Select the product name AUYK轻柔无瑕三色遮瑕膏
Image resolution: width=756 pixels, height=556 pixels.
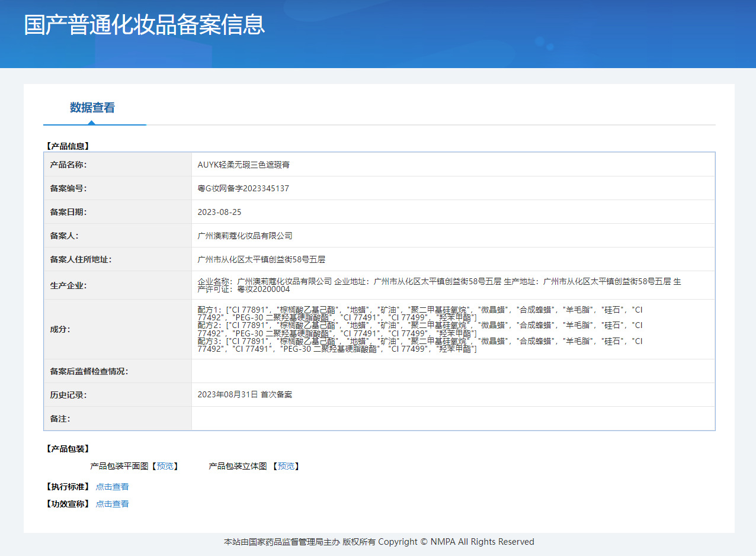click(x=244, y=165)
